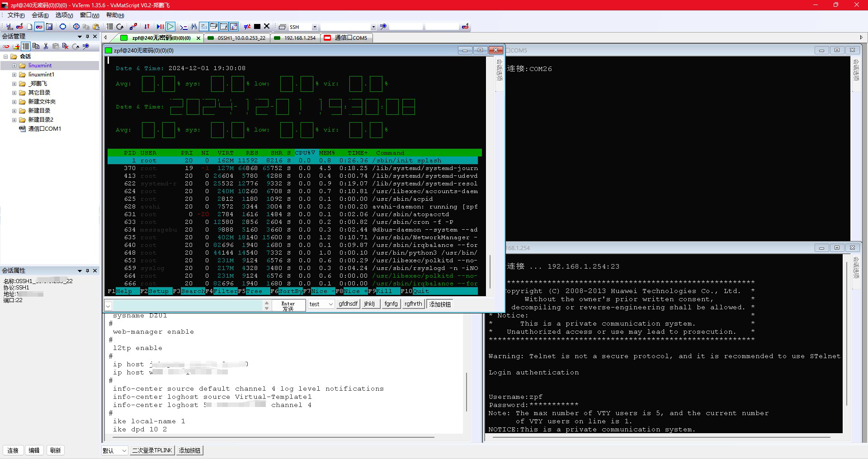Switch to the 通信口COM5 tab
The width and height of the screenshot is (868, 459).
click(346, 38)
